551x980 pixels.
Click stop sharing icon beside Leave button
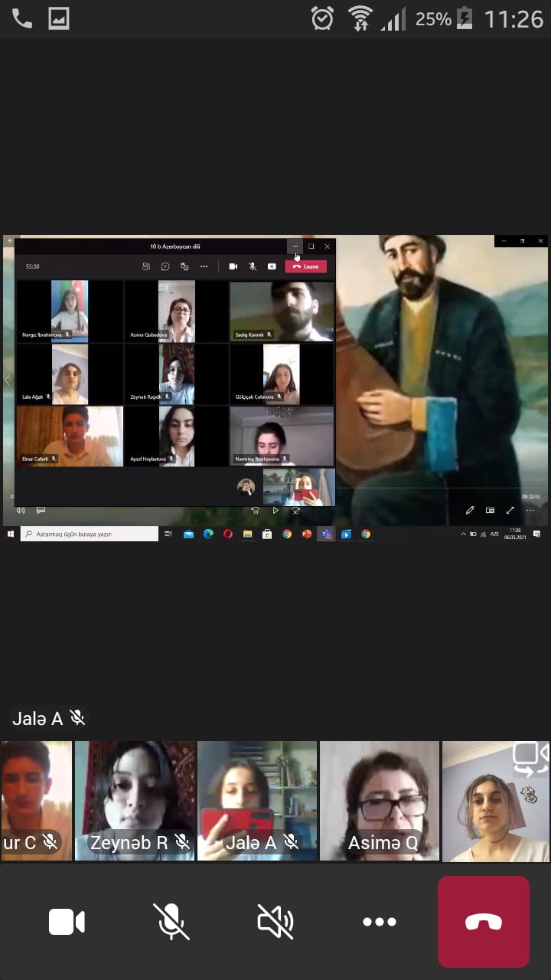click(x=272, y=266)
